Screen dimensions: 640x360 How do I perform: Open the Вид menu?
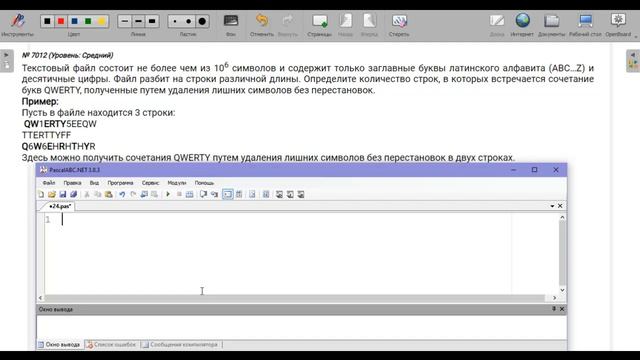click(x=94, y=183)
